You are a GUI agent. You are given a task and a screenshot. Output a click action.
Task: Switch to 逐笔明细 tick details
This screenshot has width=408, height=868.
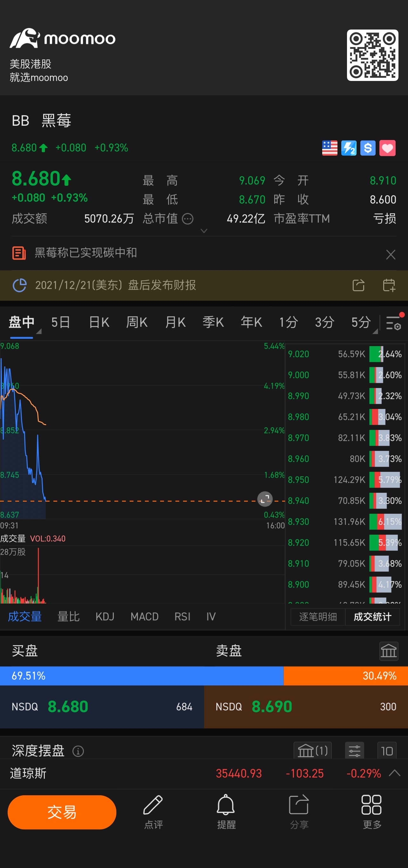tap(318, 617)
